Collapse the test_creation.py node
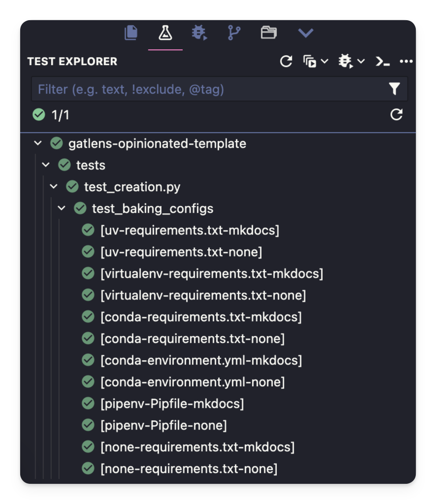436x504 pixels. pos(54,186)
